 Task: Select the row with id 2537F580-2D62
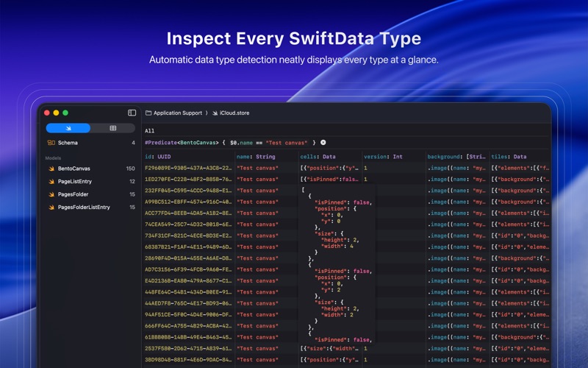[345, 348]
